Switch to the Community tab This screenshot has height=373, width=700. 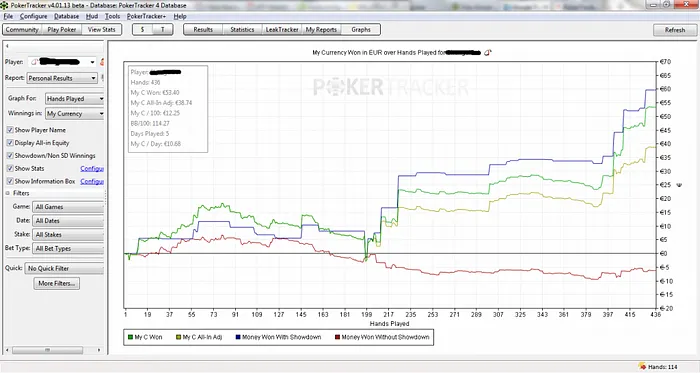pyautogui.click(x=22, y=29)
